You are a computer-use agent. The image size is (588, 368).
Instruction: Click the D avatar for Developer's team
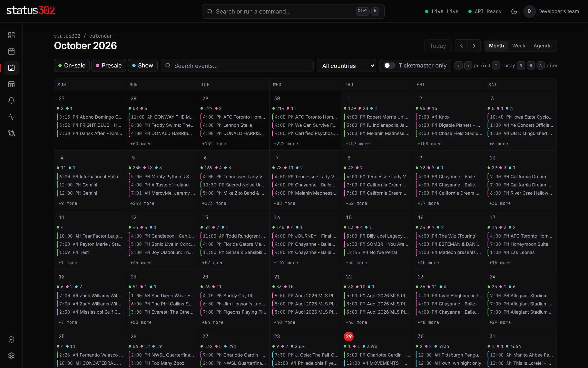pos(529,11)
